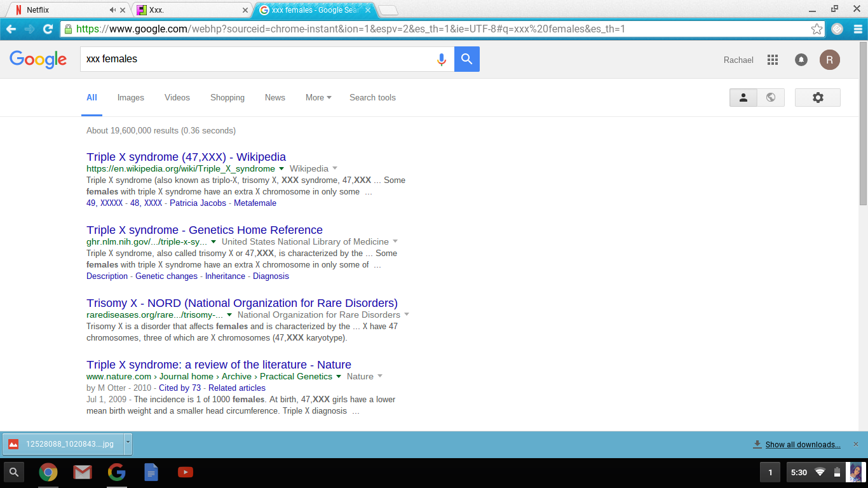Viewport: 868px width, 488px height.
Task: Open the downloaded jpg item's options arrow
Action: 128,444
